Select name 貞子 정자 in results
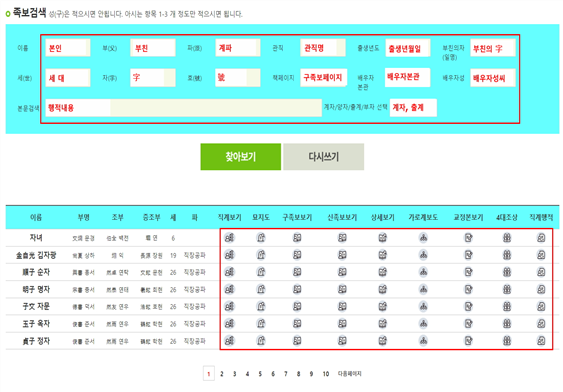 [36, 341]
